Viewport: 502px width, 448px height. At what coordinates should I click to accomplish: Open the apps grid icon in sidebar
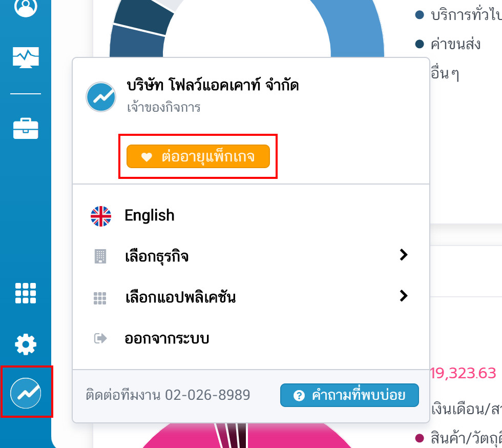(26, 293)
